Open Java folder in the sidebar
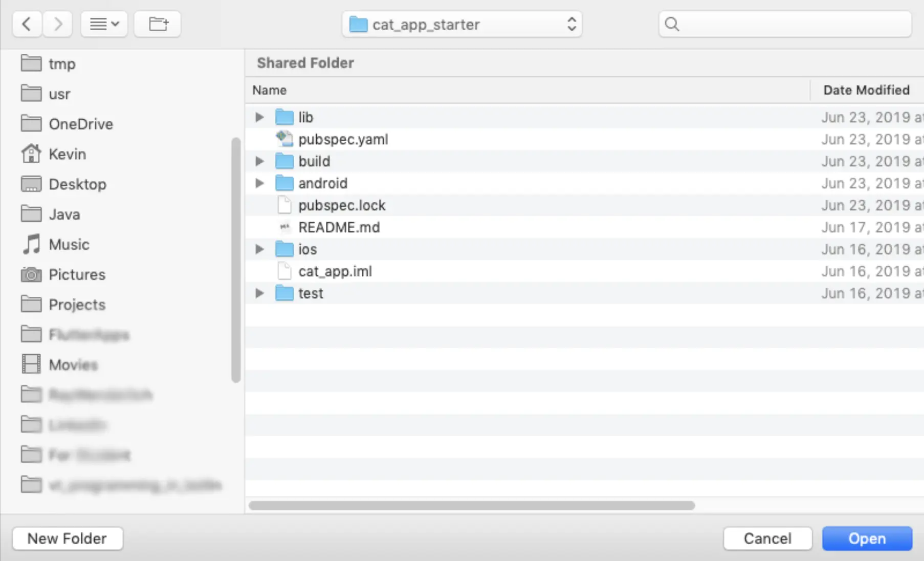 pyautogui.click(x=51, y=214)
